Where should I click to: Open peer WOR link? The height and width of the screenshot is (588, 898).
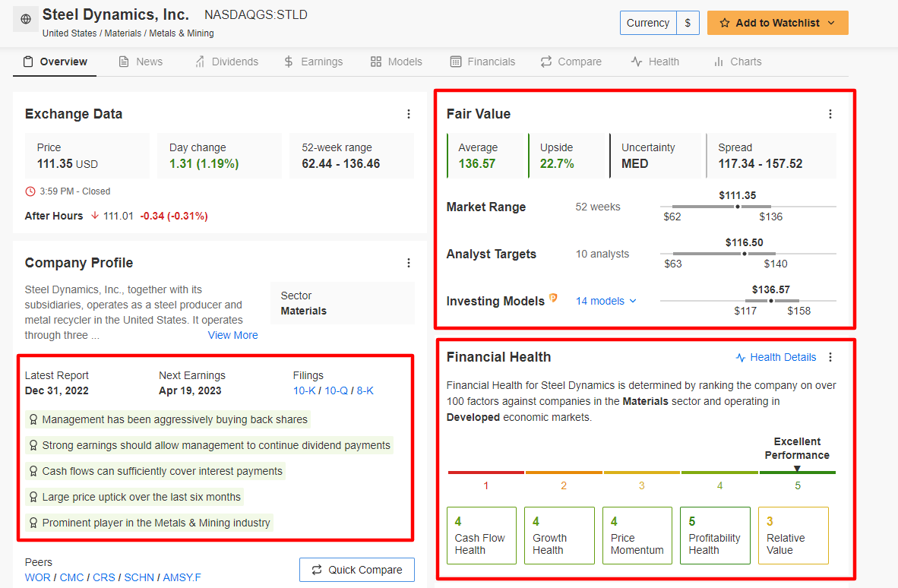pyautogui.click(x=38, y=577)
